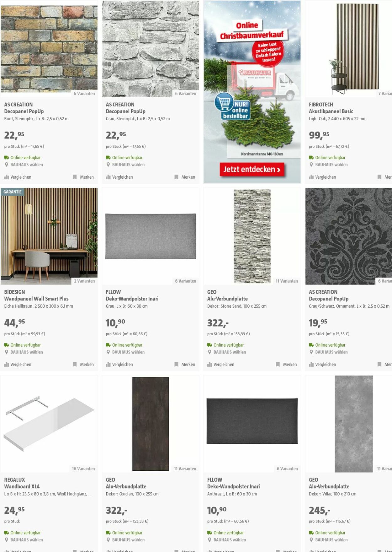Click location pin for FIBROTECH Akustikpaneel
The height and width of the screenshot is (552, 392).
coord(311,165)
